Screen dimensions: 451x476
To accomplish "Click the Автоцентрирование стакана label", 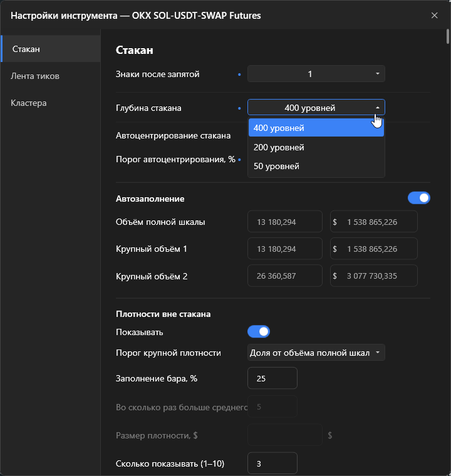I will click(x=173, y=135).
